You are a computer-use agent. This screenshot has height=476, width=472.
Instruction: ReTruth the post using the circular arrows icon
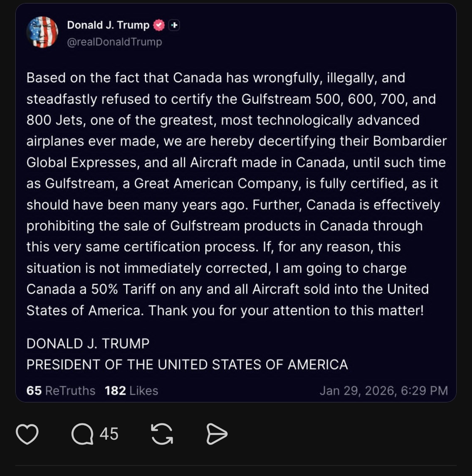[x=162, y=434]
